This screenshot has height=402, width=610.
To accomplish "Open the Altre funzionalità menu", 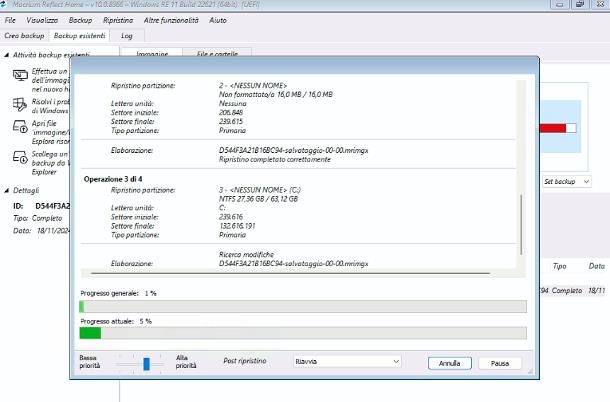I will click(171, 20).
